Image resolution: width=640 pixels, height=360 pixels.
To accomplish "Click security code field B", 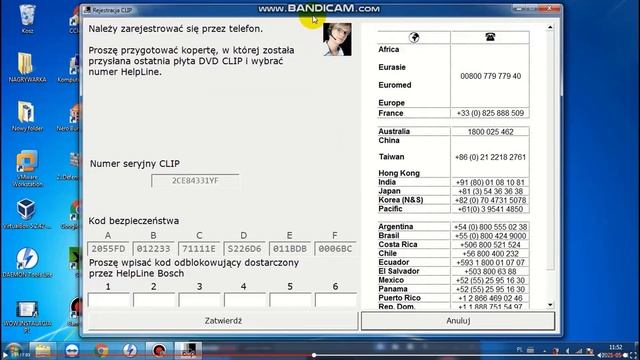I will click(153, 249).
